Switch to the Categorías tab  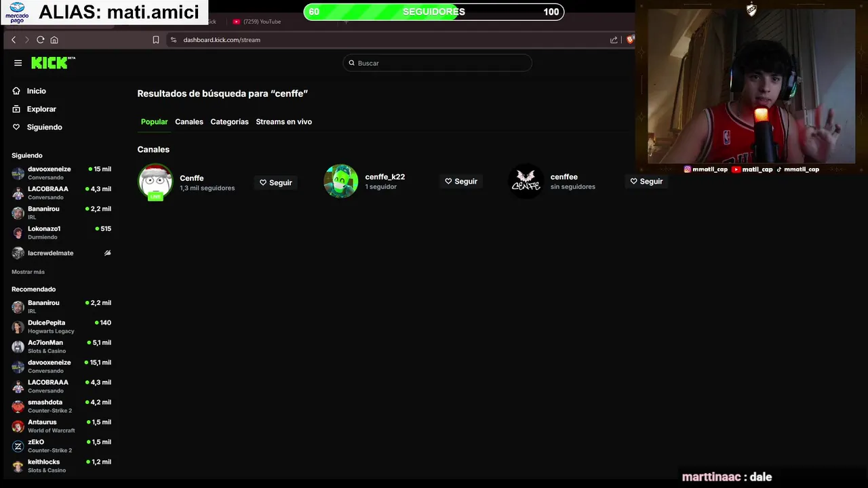point(229,122)
